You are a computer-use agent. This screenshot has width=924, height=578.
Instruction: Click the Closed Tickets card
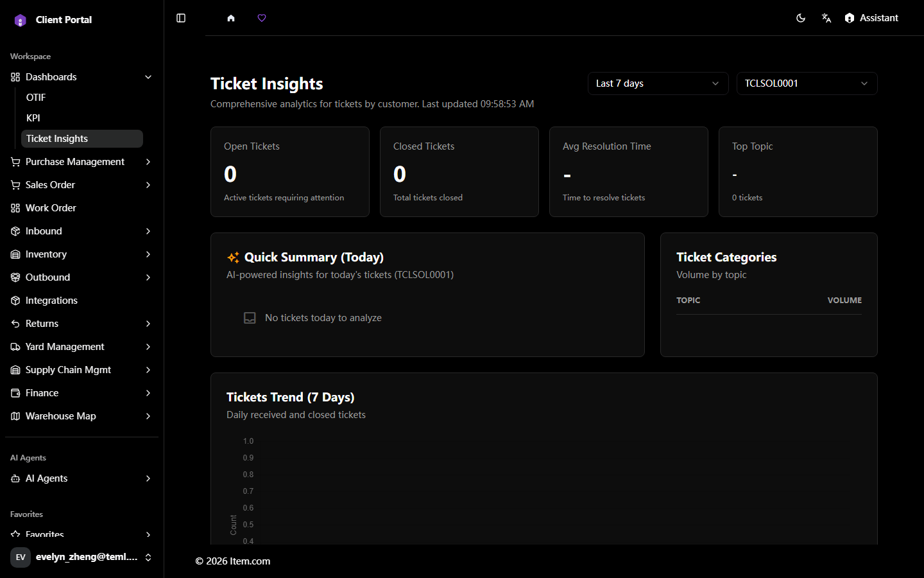coord(459,171)
